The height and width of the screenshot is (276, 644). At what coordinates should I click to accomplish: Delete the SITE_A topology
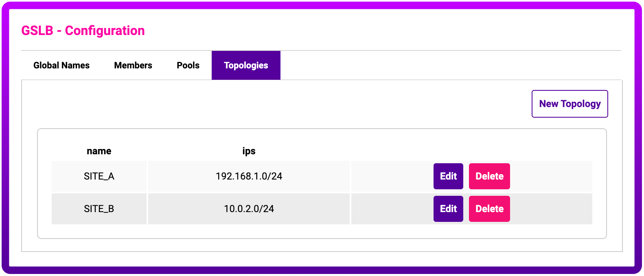[x=489, y=176]
